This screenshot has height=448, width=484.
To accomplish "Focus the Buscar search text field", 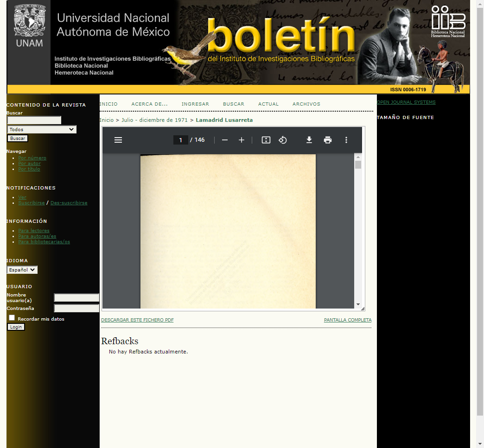I will [x=34, y=120].
